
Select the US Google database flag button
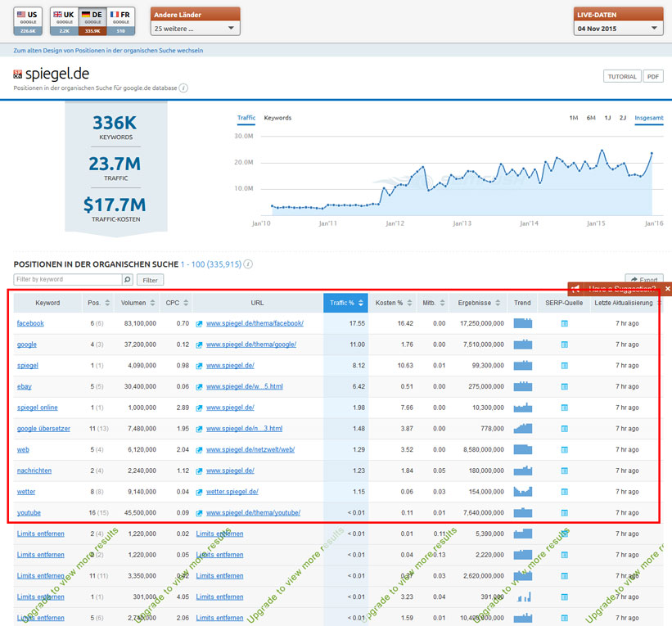[x=28, y=21]
